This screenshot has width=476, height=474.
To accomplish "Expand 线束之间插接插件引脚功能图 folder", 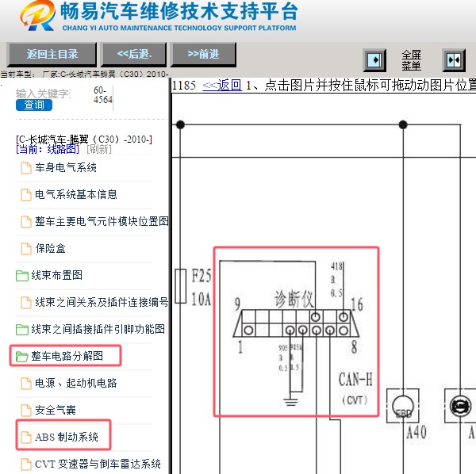I will click(98, 330).
